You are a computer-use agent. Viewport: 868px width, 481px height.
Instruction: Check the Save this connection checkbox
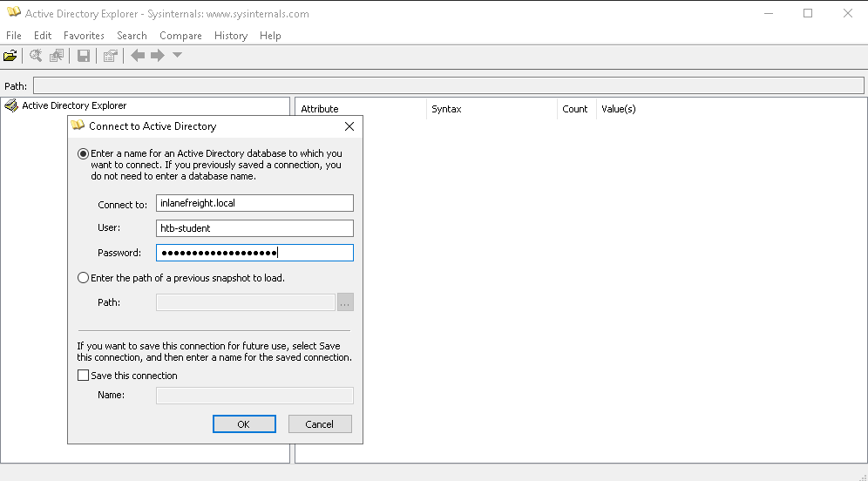coord(83,376)
